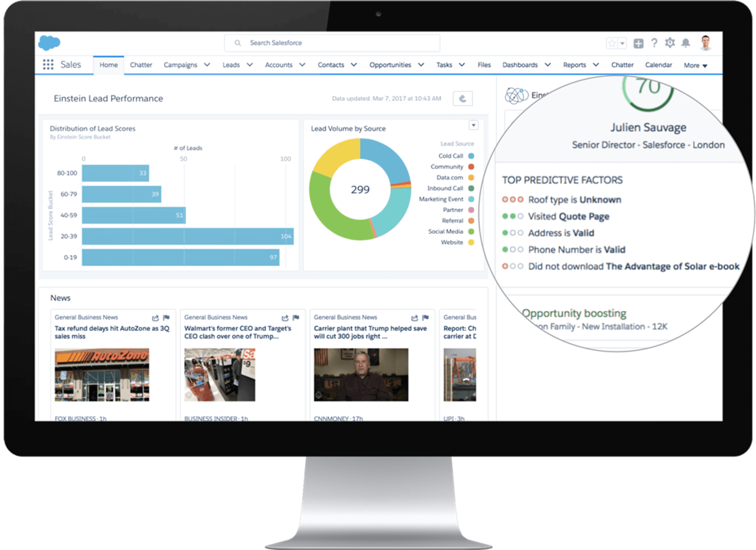Click the global actions plus icon
This screenshot has height=550, width=756.
point(638,43)
